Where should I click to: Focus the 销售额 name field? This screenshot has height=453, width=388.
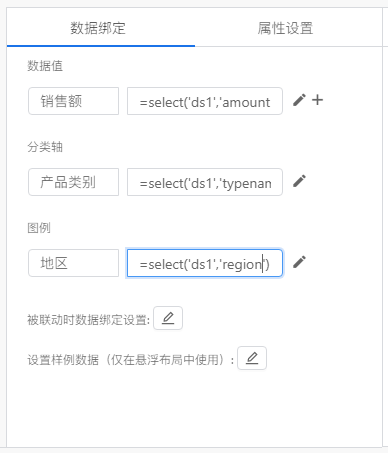point(73,101)
